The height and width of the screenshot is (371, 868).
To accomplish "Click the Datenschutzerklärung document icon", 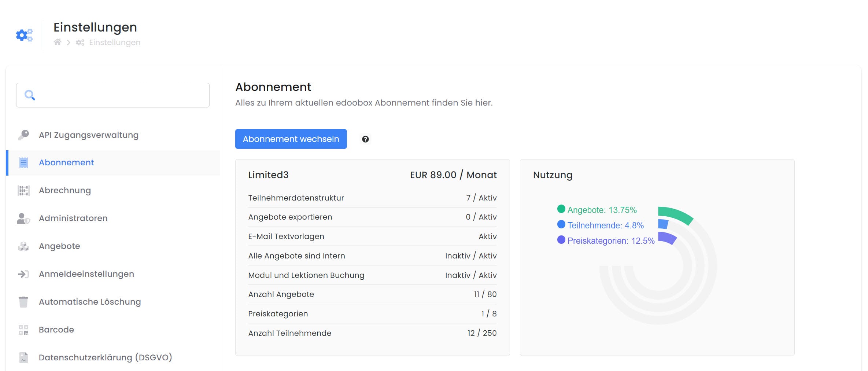I will pyautogui.click(x=23, y=357).
